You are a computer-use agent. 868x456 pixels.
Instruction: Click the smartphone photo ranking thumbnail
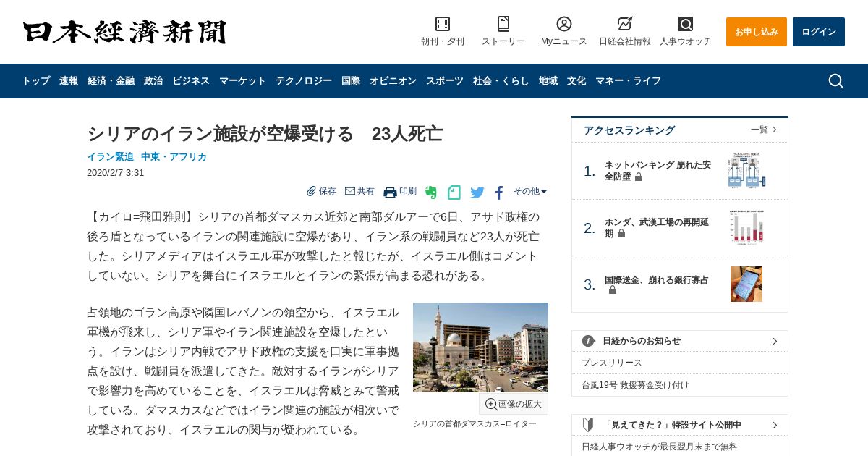[x=746, y=284]
